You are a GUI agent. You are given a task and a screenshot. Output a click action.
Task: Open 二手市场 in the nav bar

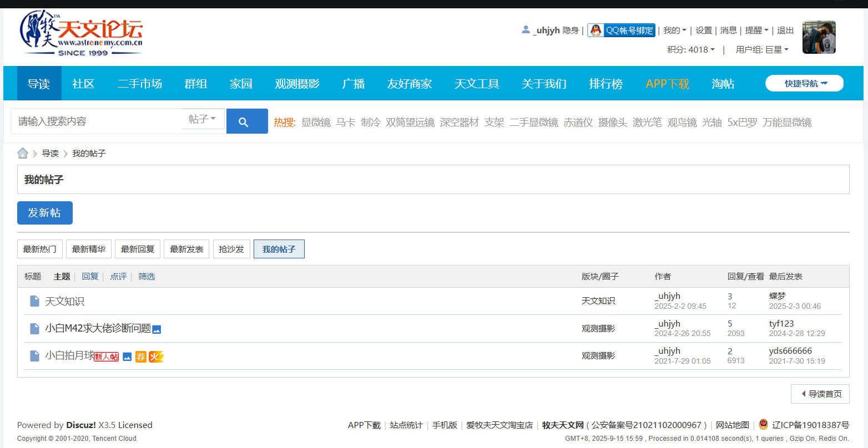[140, 84]
